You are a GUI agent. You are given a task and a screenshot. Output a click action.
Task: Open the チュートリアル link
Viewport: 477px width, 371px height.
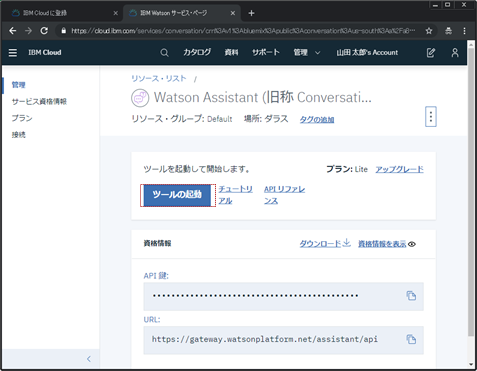[236, 195]
